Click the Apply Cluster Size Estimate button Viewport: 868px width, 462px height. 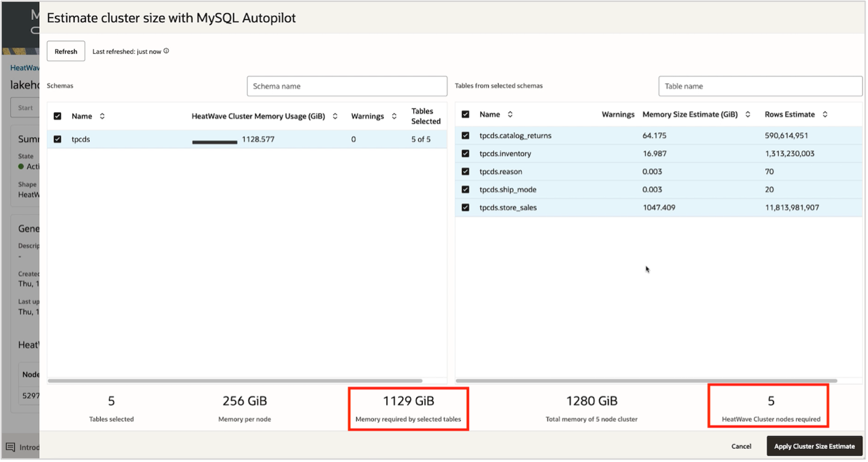814,446
